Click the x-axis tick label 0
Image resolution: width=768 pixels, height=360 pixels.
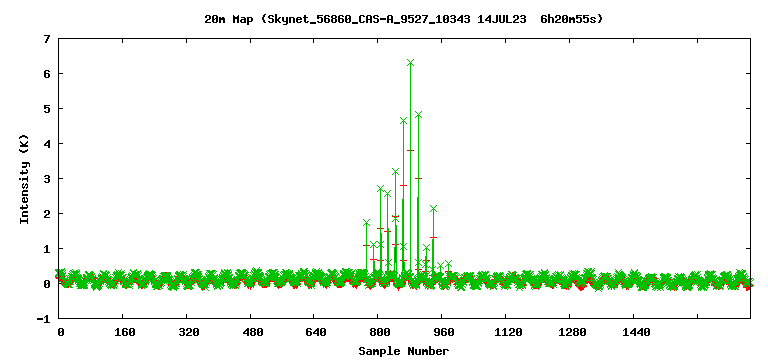pyautogui.click(x=61, y=333)
